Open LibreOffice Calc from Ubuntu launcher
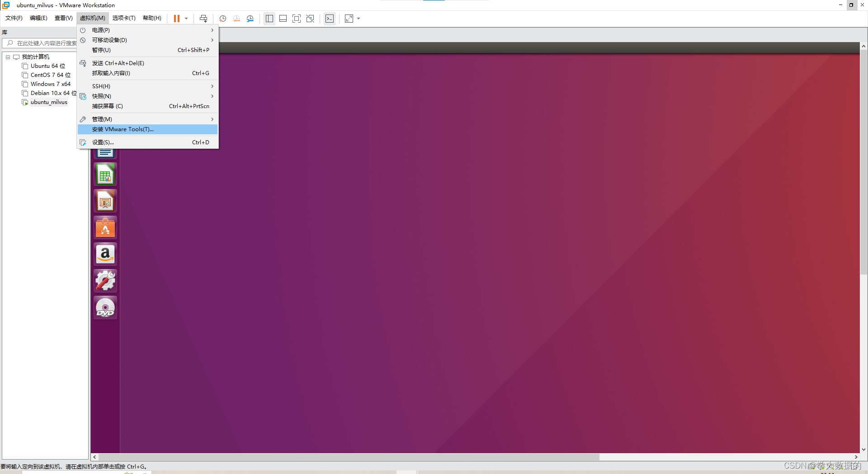 (105, 175)
